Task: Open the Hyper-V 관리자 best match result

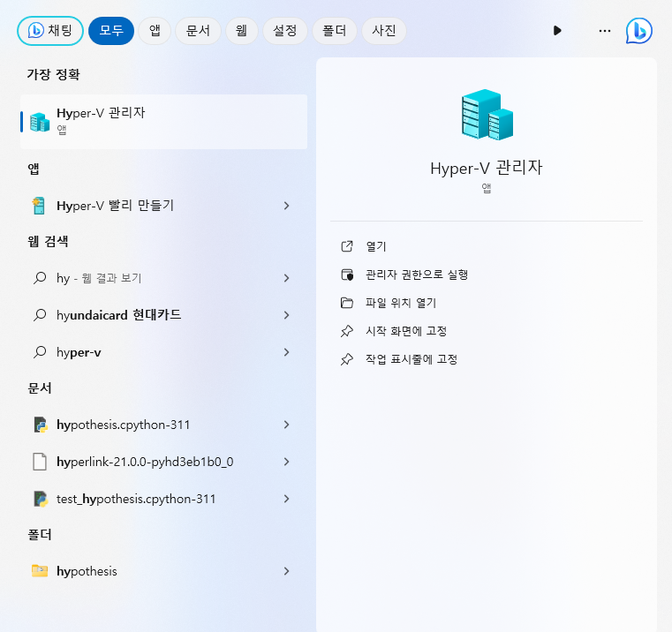Action: click(163, 122)
